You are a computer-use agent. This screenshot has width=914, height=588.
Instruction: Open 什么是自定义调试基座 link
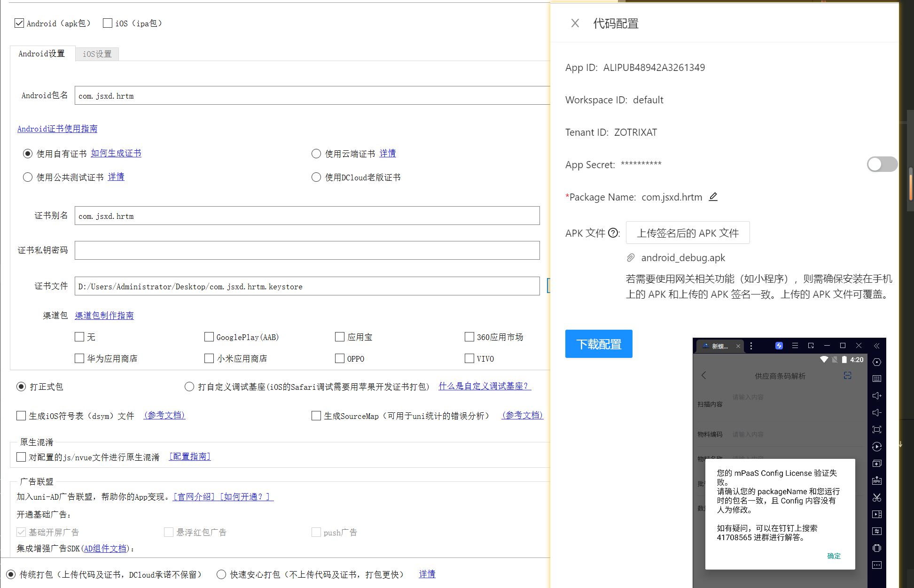click(x=484, y=386)
